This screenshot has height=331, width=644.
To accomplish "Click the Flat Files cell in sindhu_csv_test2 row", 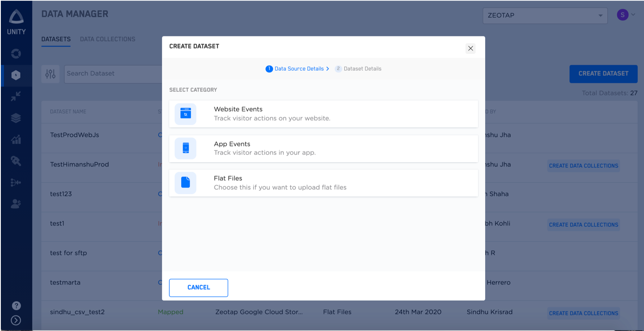I will tap(337, 312).
